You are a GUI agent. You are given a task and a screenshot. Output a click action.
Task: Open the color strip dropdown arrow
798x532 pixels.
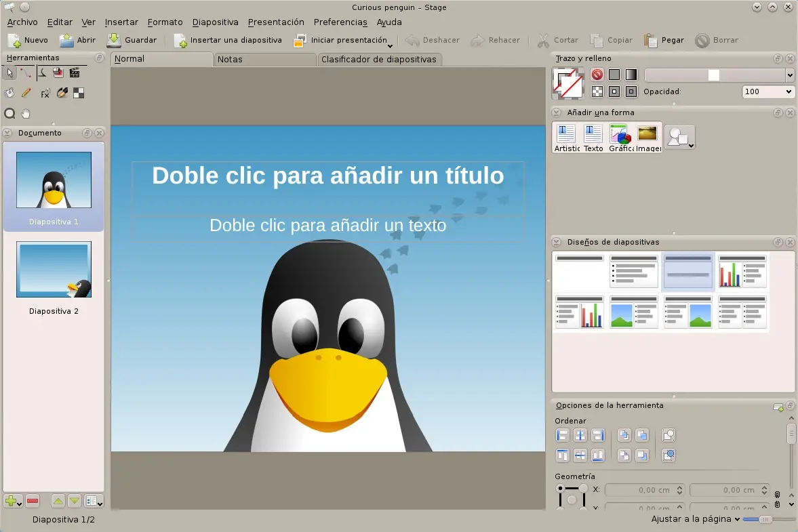pos(790,75)
